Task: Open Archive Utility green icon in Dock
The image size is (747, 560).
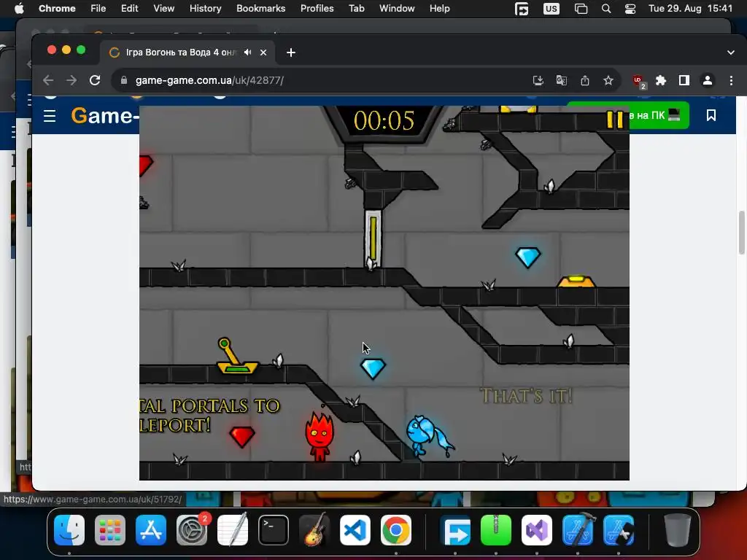Action: [496, 530]
